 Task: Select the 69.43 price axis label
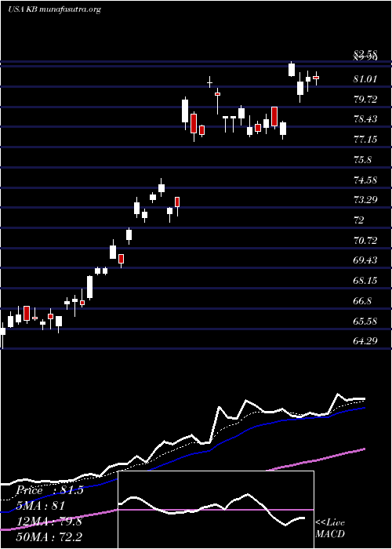click(365, 260)
